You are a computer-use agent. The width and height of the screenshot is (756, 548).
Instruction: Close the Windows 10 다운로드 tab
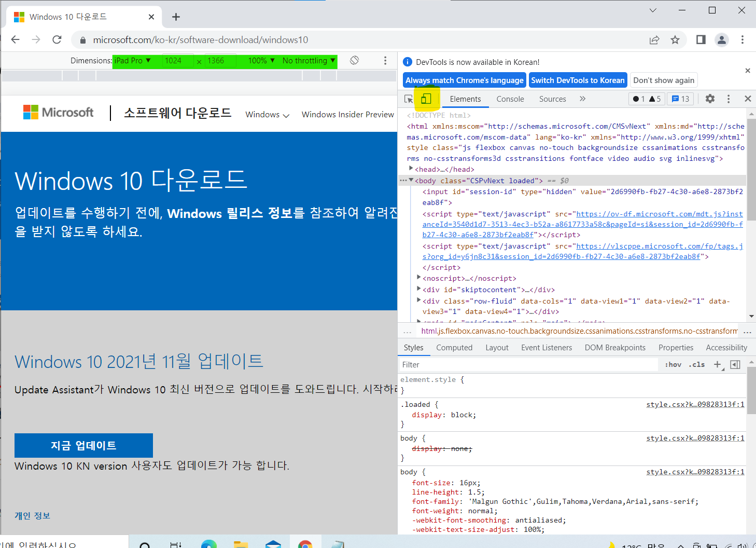point(151,17)
